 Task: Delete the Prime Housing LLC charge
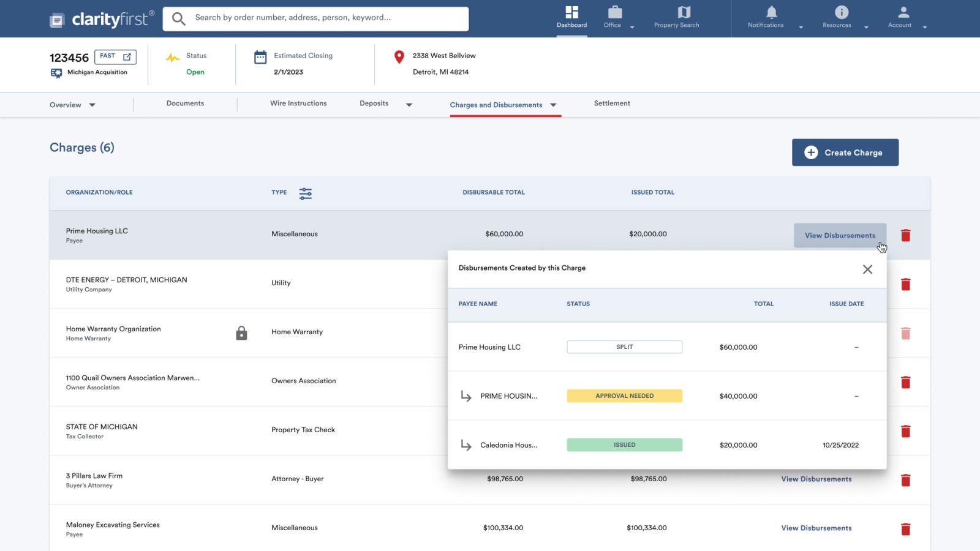(905, 236)
